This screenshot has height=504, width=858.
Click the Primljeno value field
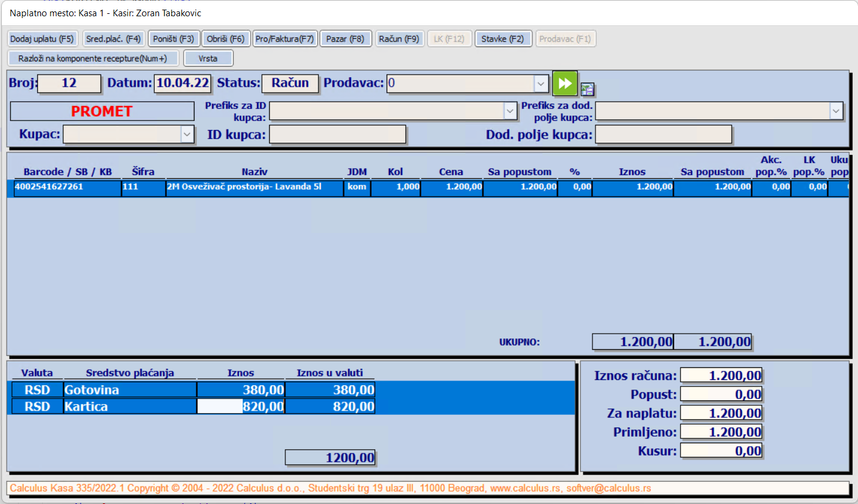[x=721, y=432]
